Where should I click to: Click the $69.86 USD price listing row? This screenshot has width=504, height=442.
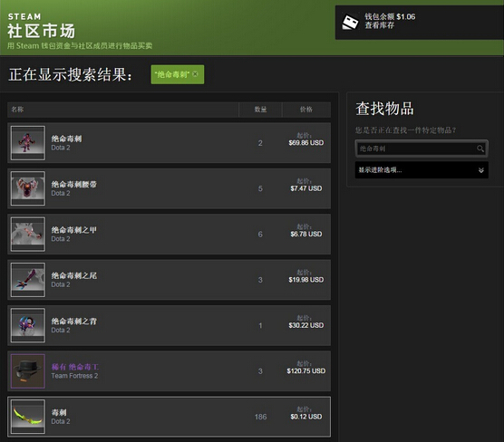click(x=170, y=143)
